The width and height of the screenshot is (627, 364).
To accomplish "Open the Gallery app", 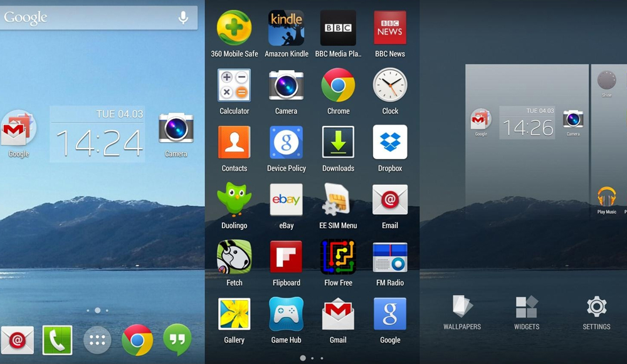I will click(x=234, y=314).
